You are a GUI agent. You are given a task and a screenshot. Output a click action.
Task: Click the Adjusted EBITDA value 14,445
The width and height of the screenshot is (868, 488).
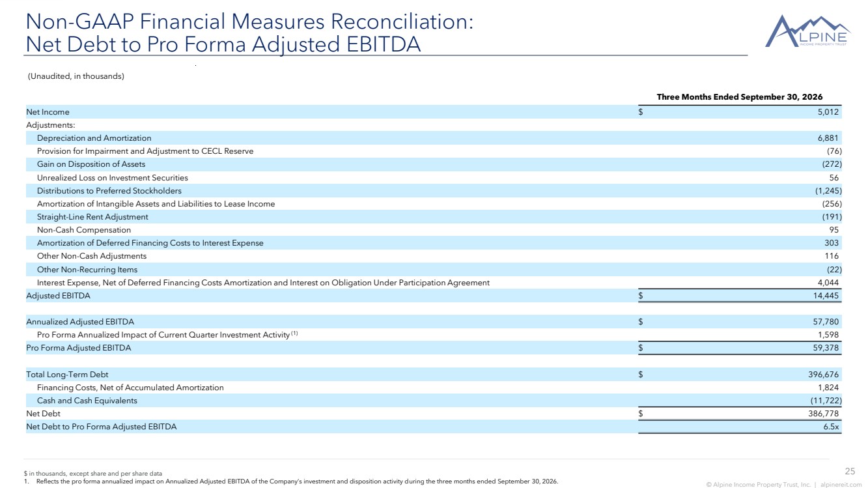822,296
